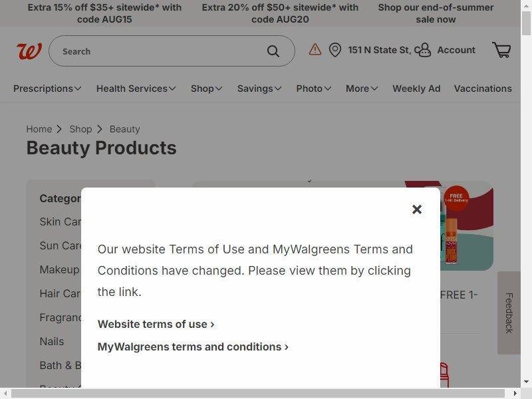Open the Shop dropdown menu
This screenshot has height=399, width=532.
206,88
